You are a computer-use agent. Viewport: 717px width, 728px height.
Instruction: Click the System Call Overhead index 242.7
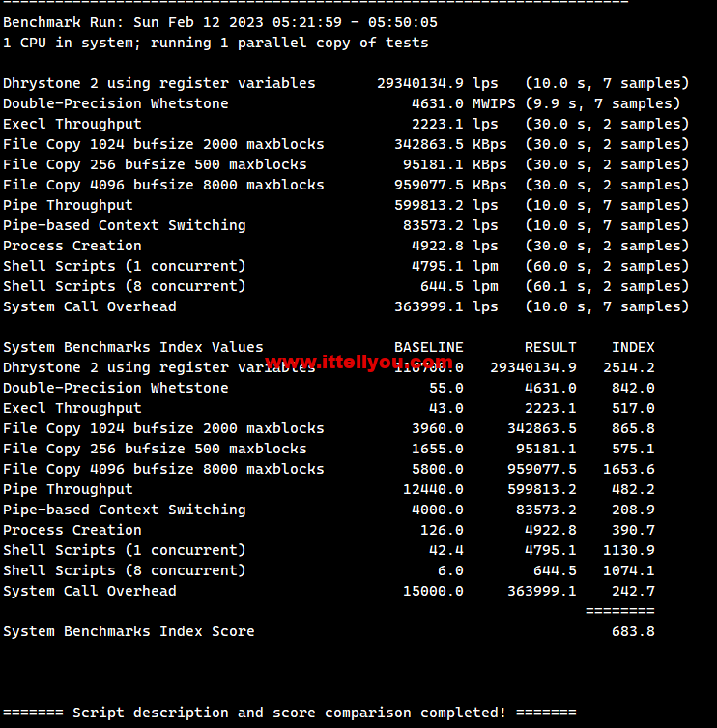(x=632, y=591)
